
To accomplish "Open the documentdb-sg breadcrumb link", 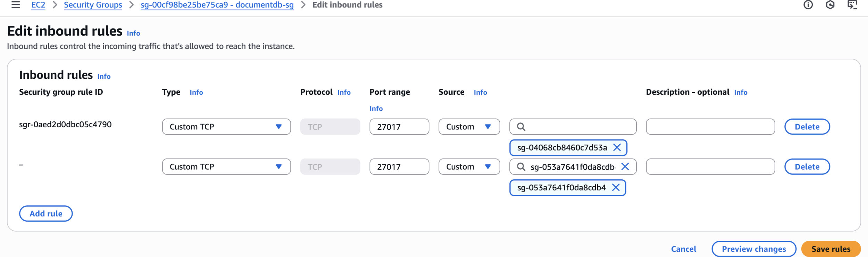I will click(217, 5).
